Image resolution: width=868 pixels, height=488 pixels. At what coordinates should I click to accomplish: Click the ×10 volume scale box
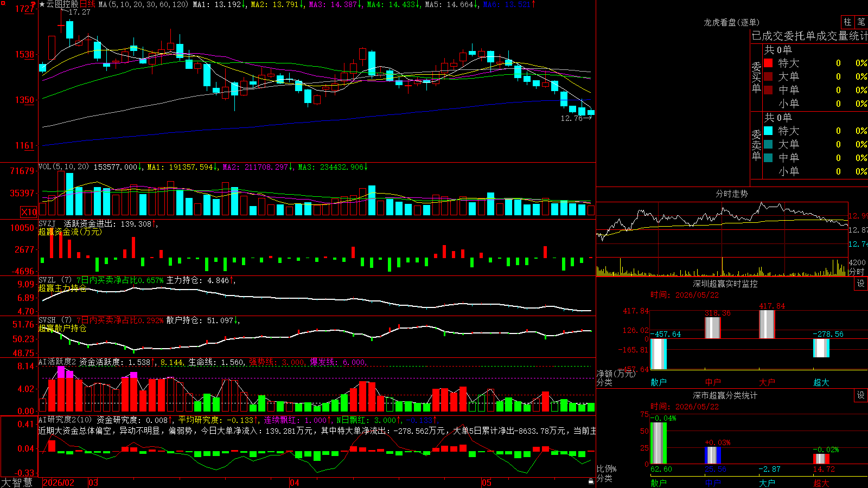29,212
